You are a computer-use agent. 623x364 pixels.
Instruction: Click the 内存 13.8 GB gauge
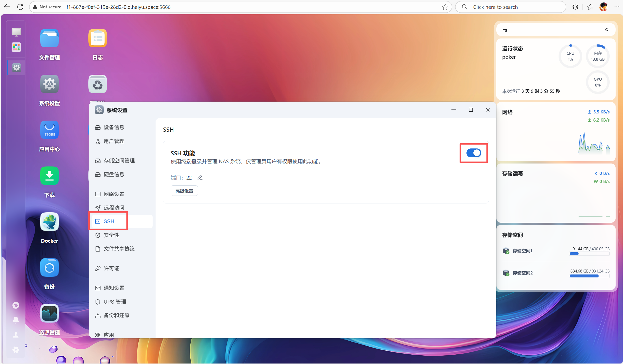(x=598, y=56)
